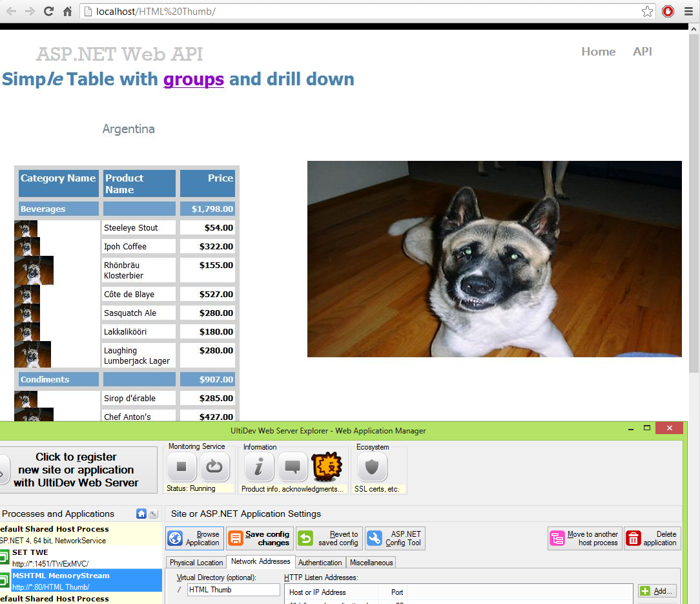Click the large Akita dog photo
Screen dimensions: 700x604
pyautogui.click(x=495, y=258)
